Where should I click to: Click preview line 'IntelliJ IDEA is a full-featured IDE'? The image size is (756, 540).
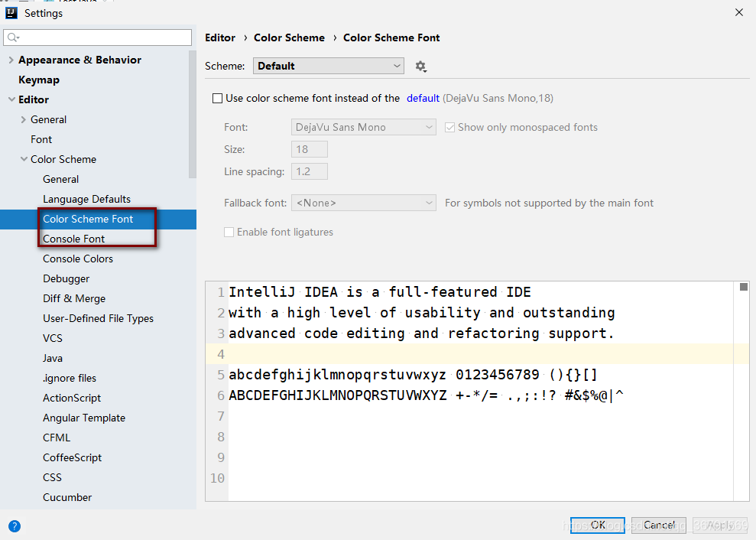(379, 292)
